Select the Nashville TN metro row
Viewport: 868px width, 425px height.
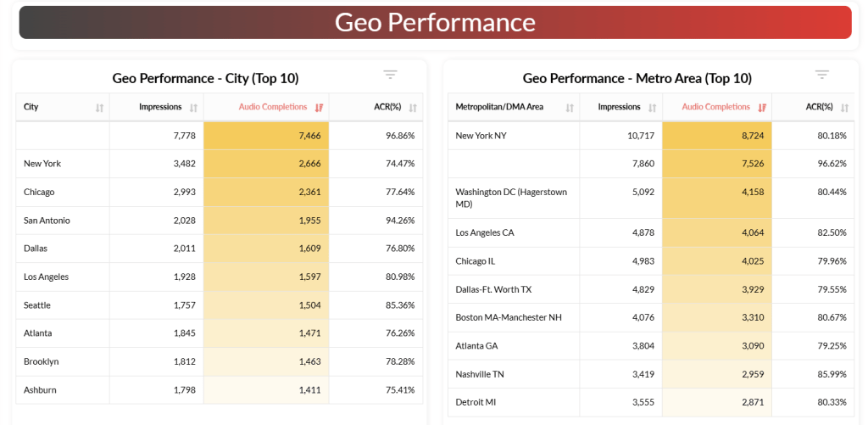pyautogui.click(x=480, y=374)
